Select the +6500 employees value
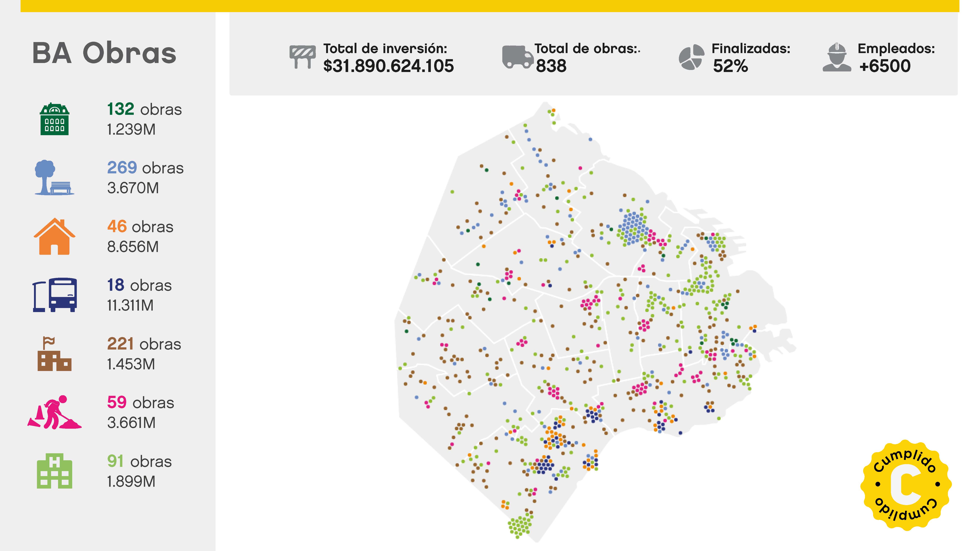 pos(885,66)
